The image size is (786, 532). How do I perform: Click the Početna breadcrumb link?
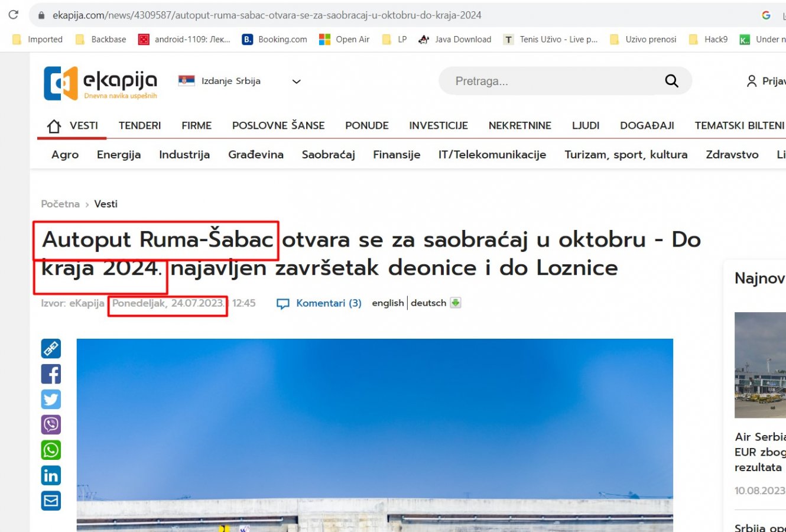pyautogui.click(x=60, y=204)
